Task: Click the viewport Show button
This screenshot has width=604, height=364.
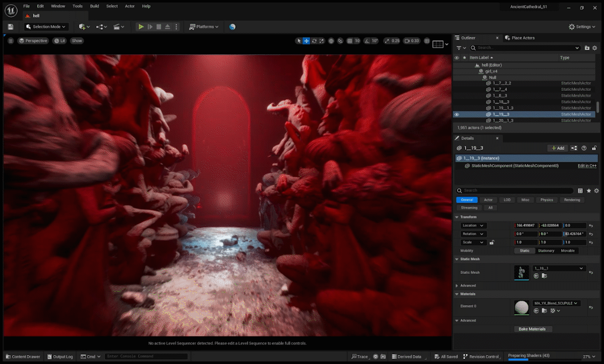Action: pyautogui.click(x=77, y=41)
